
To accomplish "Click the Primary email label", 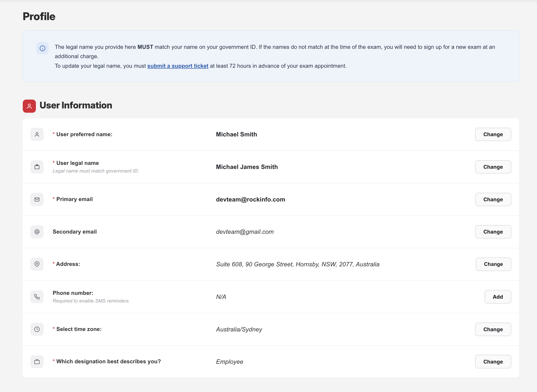I will [x=73, y=199].
